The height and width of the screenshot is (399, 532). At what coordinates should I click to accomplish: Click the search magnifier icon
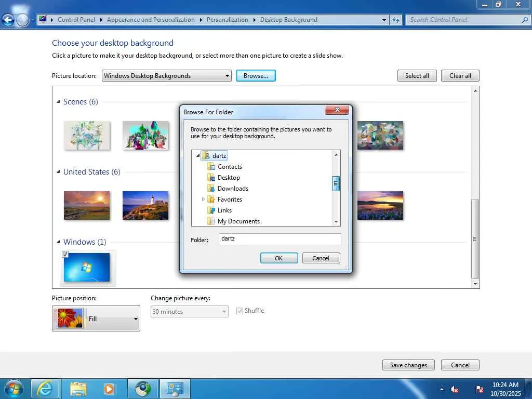pos(525,20)
